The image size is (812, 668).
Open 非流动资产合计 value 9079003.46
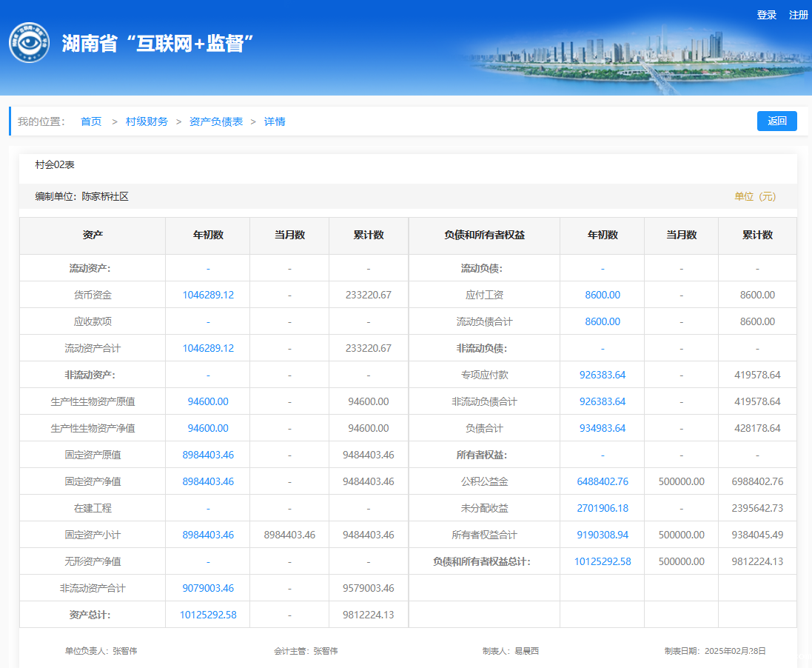pos(208,588)
